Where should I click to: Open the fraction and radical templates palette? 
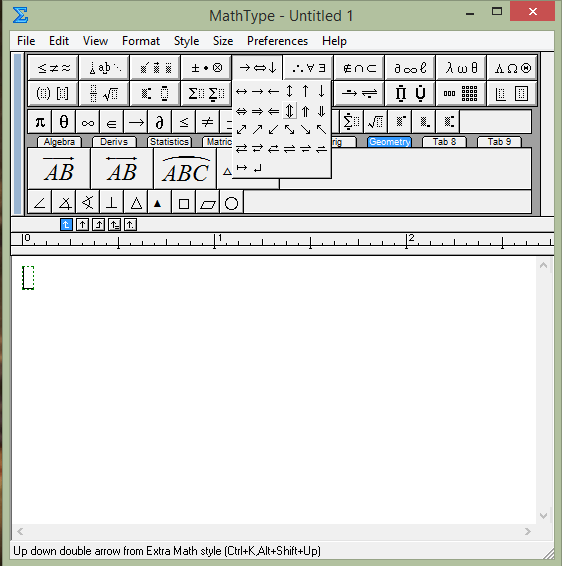click(x=104, y=93)
